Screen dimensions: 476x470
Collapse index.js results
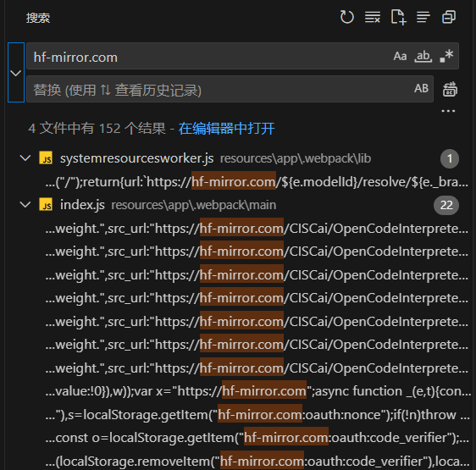coord(25,205)
